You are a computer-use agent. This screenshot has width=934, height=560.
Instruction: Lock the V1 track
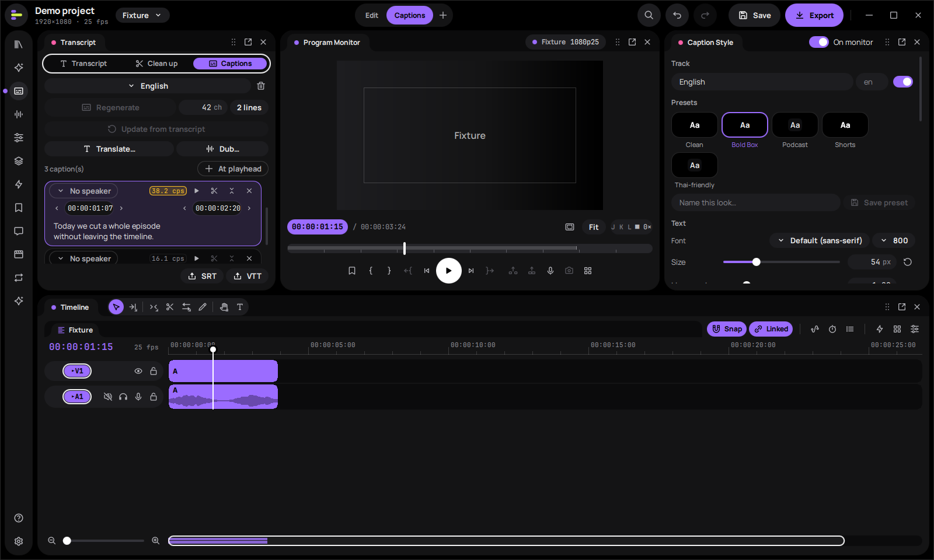(x=154, y=371)
